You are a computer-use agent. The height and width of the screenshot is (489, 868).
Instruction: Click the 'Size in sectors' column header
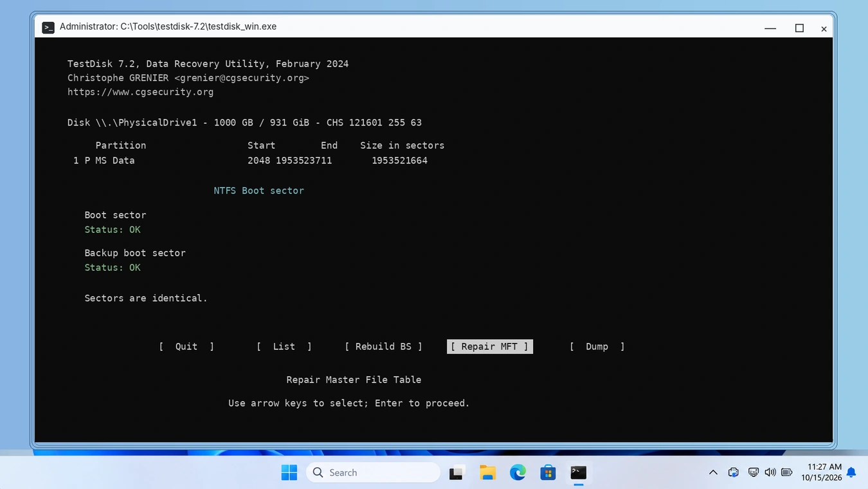(402, 145)
